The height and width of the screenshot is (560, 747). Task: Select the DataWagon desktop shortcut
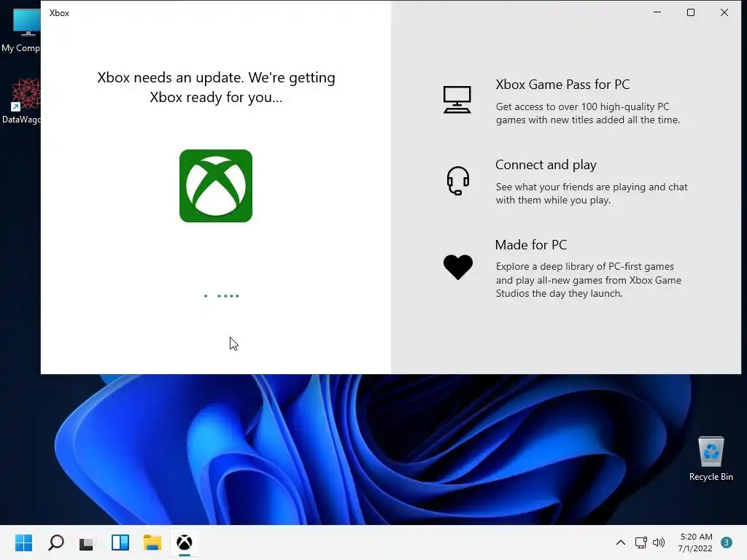tap(20, 101)
